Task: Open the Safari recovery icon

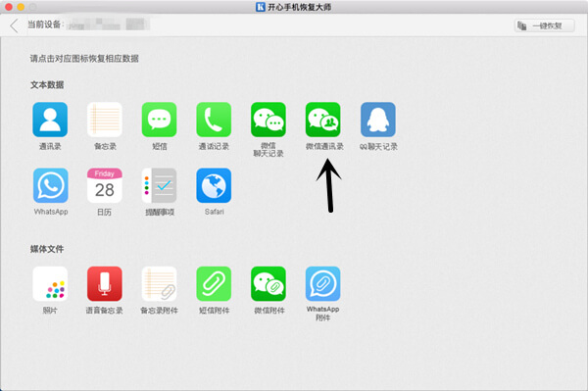Action: pos(214,185)
